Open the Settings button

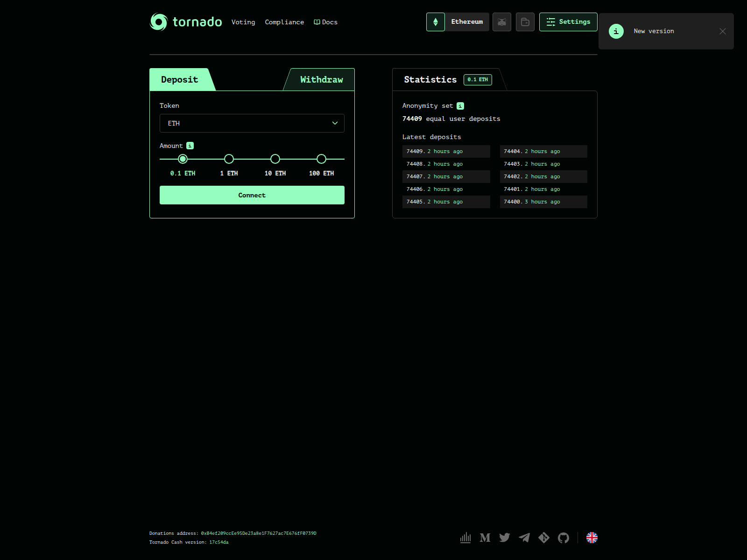568,22
